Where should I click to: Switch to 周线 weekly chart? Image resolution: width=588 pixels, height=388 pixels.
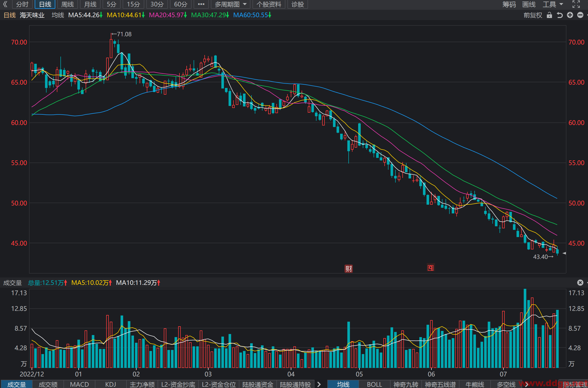click(x=68, y=4)
